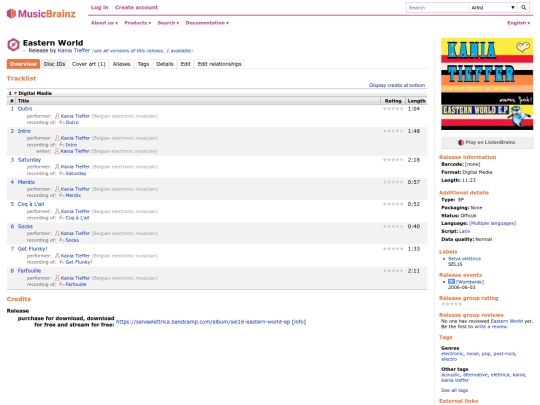Click work icon beside Coq à L'ail recording
This screenshot has height=405, width=540.
pyautogui.click(x=62, y=218)
